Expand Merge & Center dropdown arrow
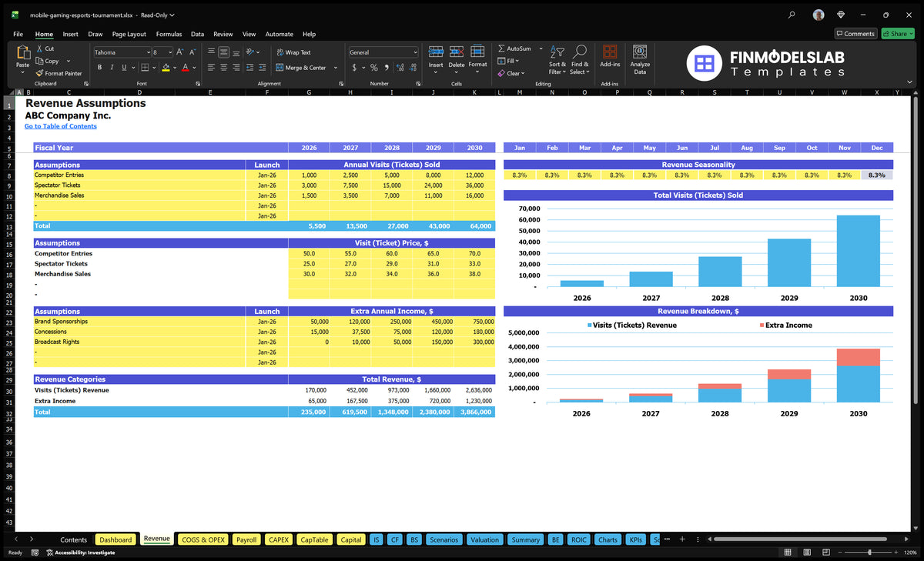 [x=336, y=68]
